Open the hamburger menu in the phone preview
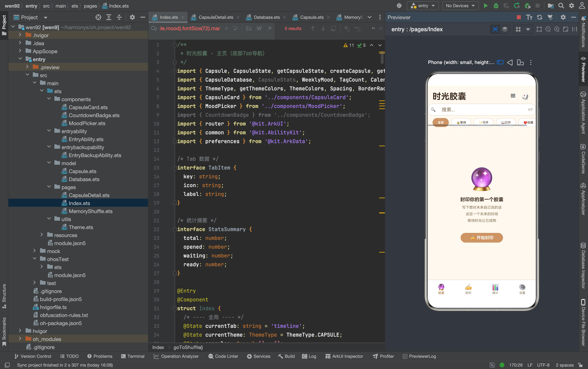This screenshot has width=588, height=369. [x=513, y=96]
